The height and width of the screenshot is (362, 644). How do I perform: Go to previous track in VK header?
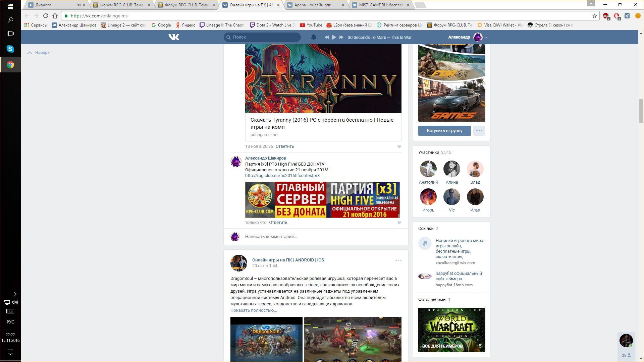click(x=326, y=37)
